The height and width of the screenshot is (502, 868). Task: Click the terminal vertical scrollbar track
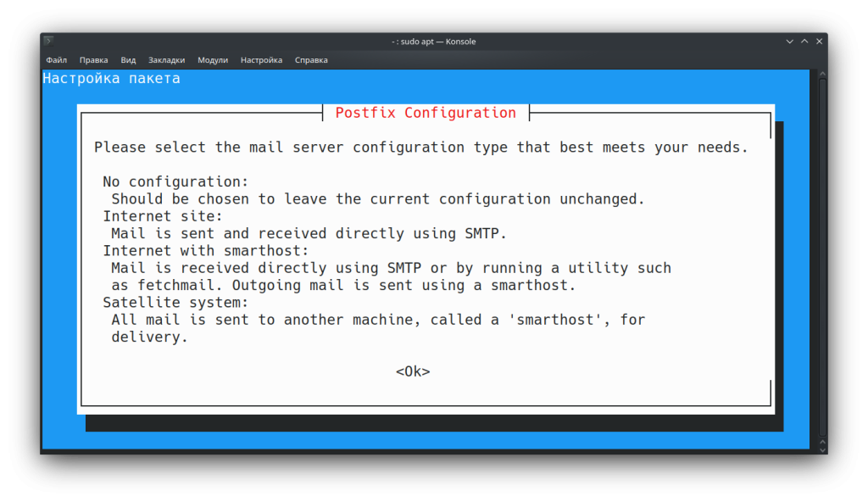pos(822,258)
